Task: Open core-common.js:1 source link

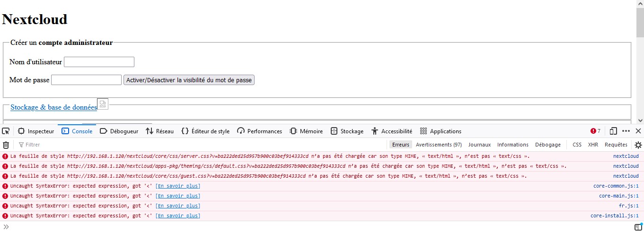Action: [616, 186]
